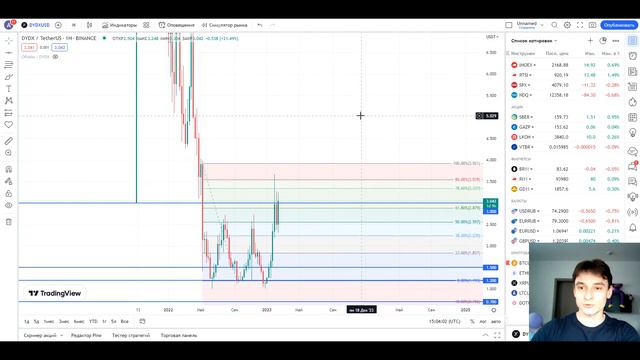Undo the last chart action

[x=260, y=25]
